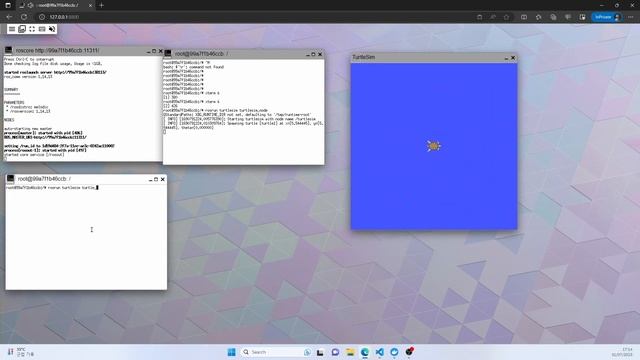The width and height of the screenshot is (640, 360).
Task: Click the roscore terminal window title bar icon
Action: pos(9,50)
